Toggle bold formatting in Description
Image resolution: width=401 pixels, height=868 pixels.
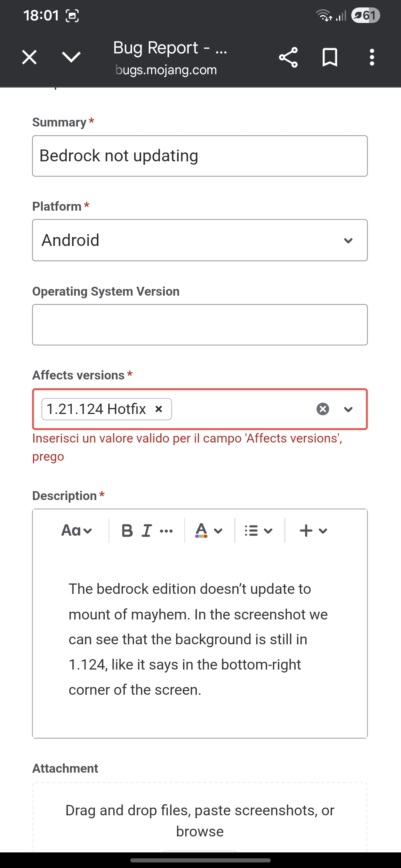[127, 531]
